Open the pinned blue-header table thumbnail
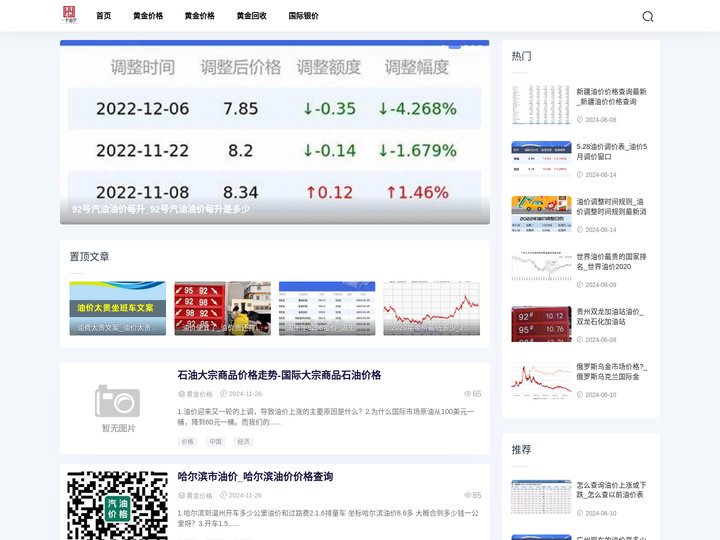Image resolution: width=720 pixels, height=540 pixels. 327,308
